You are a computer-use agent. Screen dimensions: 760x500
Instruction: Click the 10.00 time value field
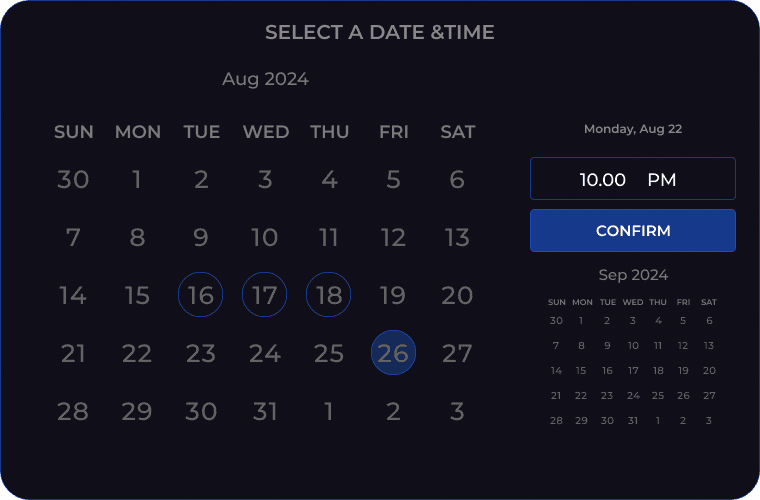click(x=602, y=180)
